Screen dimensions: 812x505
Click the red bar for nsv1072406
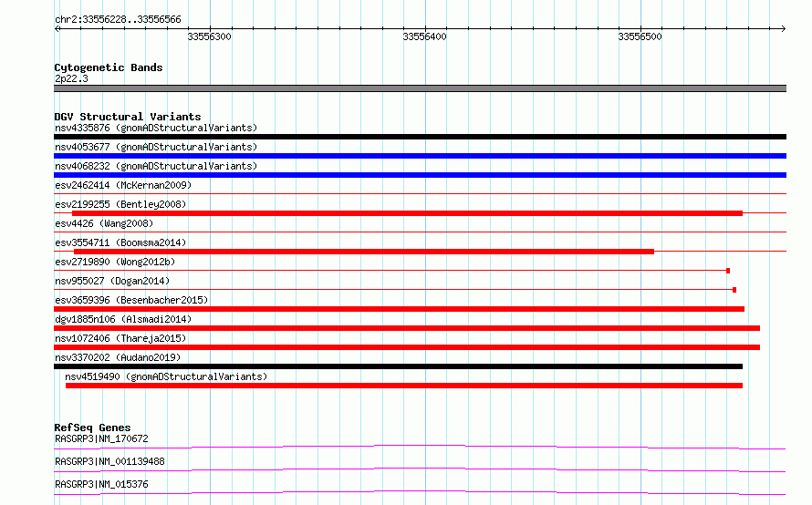tap(407, 347)
